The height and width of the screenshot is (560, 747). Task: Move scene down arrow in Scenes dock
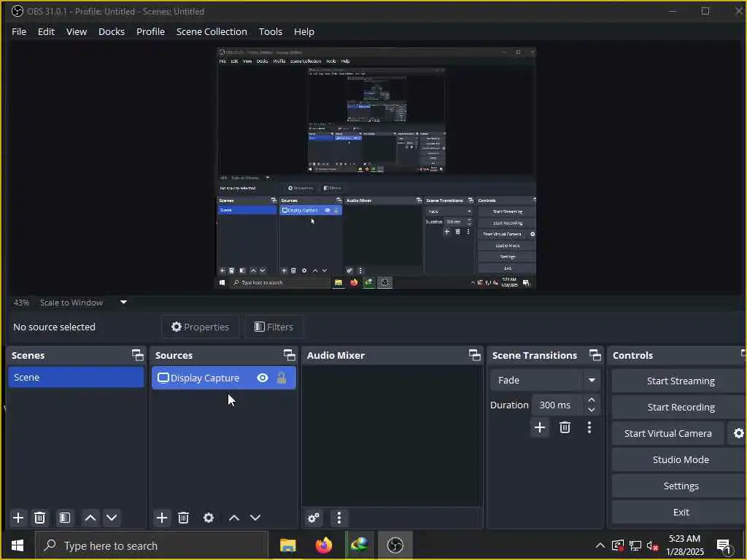112,518
